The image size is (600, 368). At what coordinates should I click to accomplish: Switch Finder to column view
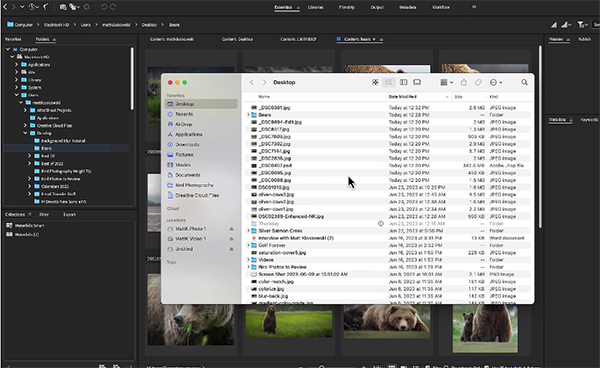click(x=403, y=82)
